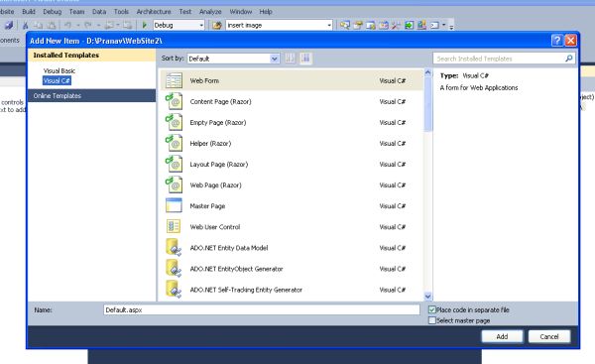Select the Web Form template icon
Screen dimensions: 595x364
coord(174,80)
